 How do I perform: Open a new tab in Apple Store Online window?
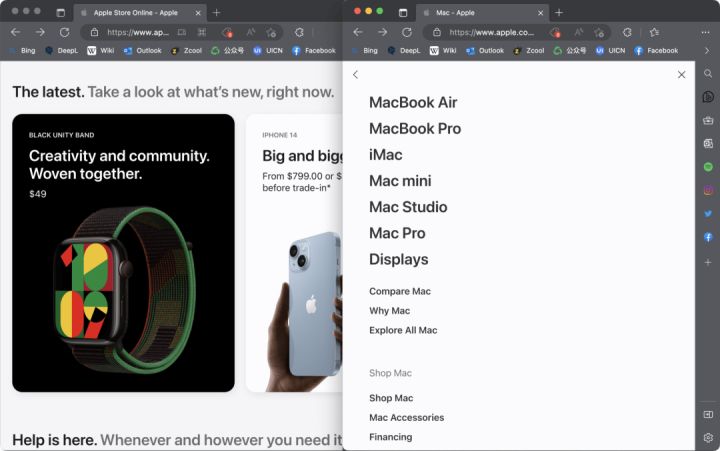coord(216,12)
